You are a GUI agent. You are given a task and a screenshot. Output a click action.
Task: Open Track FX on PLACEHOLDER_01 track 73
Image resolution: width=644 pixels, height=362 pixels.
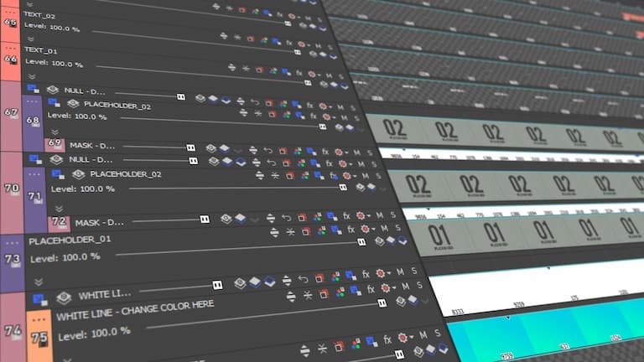(x=351, y=229)
